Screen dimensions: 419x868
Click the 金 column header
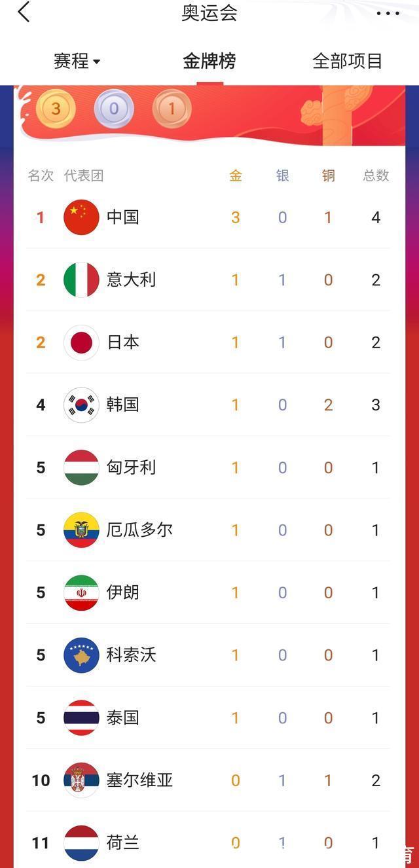236,175
